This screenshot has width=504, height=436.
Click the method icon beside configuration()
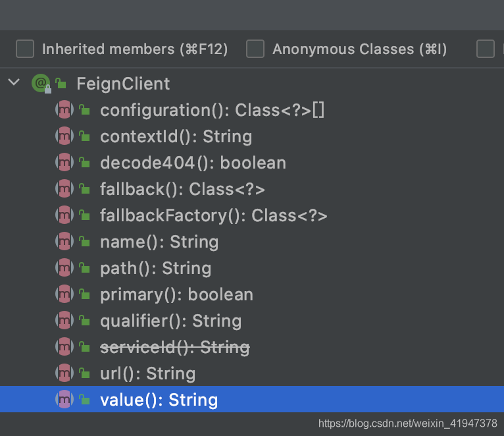[x=64, y=110]
